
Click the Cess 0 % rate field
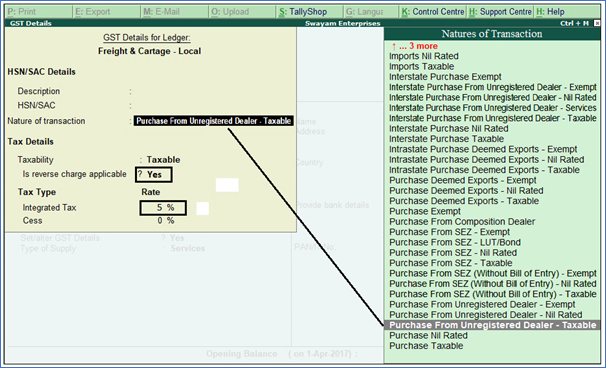click(166, 221)
